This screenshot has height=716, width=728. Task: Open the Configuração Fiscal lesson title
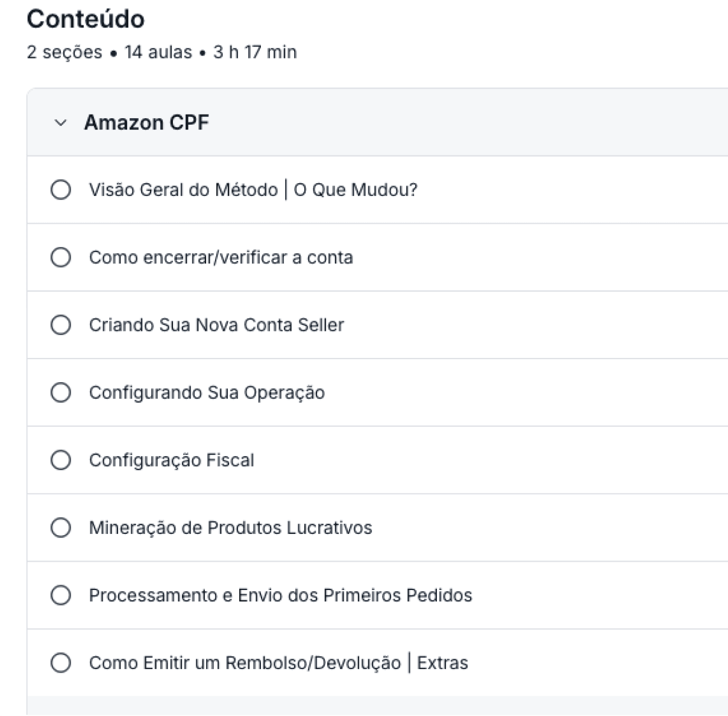[171, 460]
